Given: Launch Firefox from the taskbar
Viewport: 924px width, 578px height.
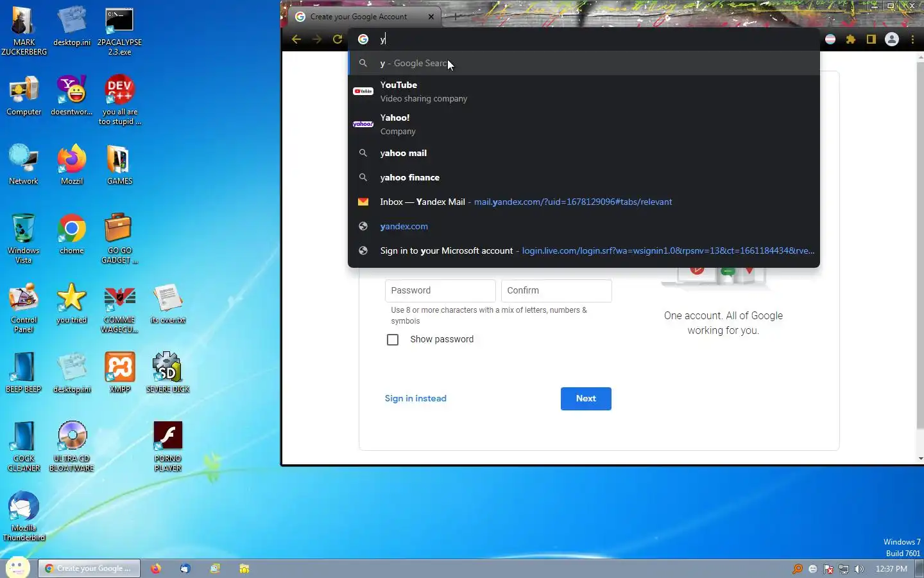Looking at the screenshot, I should pyautogui.click(x=156, y=568).
